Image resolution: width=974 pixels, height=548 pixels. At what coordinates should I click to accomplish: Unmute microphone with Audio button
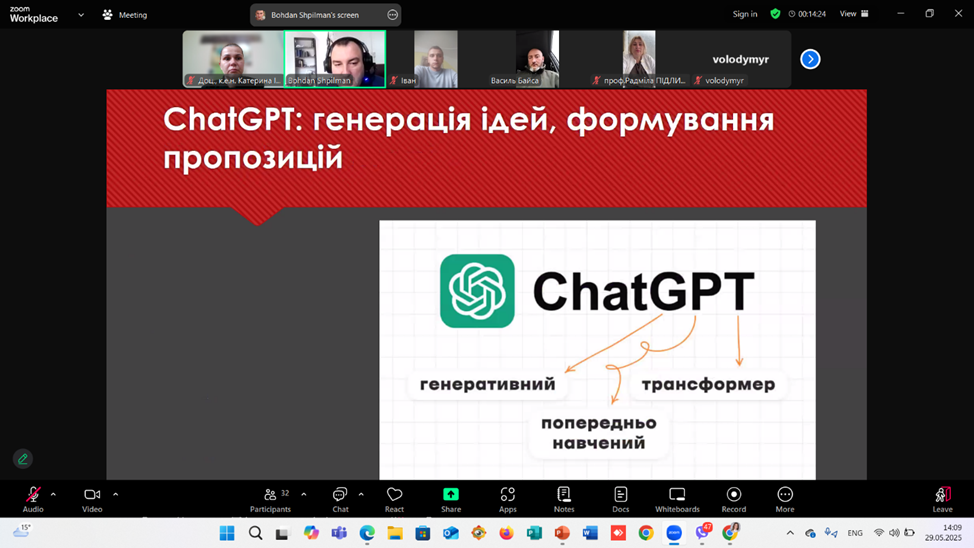[33, 500]
